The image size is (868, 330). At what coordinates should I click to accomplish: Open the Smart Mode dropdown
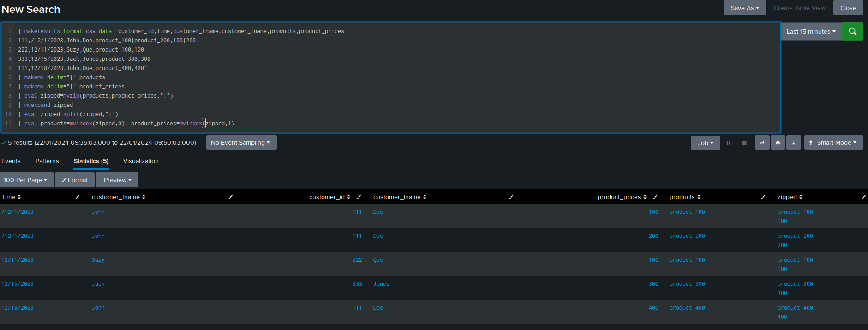click(x=833, y=143)
